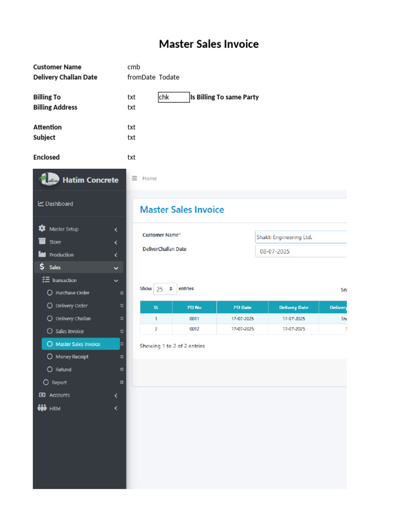Viewport: 399px width, 532px height.
Task: Sort table by SL column header
Action: tap(156, 307)
